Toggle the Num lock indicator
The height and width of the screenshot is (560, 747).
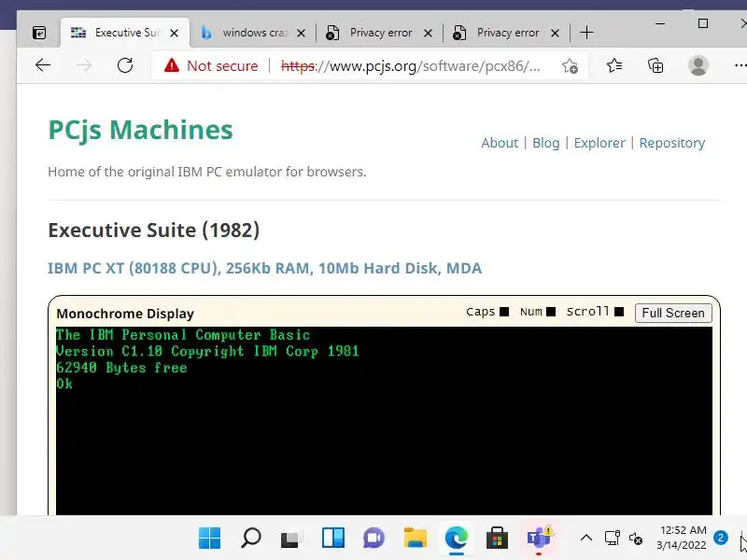point(551,312)
